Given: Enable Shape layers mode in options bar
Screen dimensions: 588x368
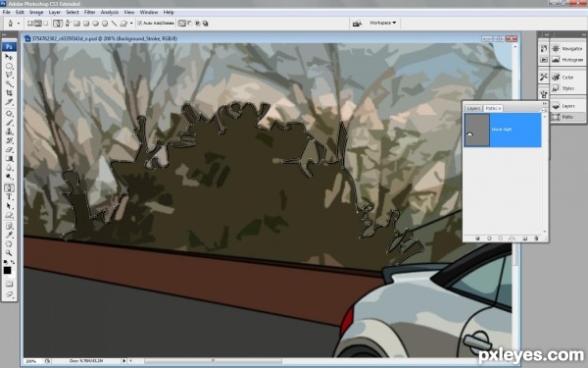Looking at the screenshot, I should 30,24.
